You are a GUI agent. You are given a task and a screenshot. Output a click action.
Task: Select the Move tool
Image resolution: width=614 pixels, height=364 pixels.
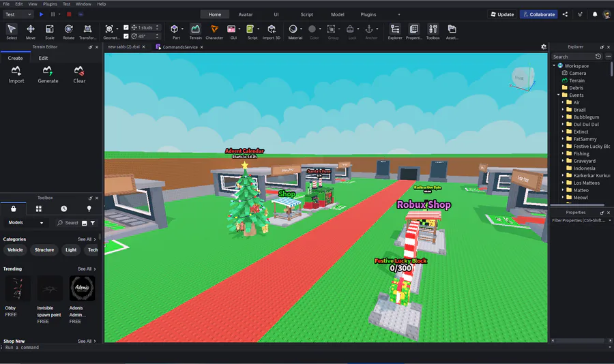point(31,32)
